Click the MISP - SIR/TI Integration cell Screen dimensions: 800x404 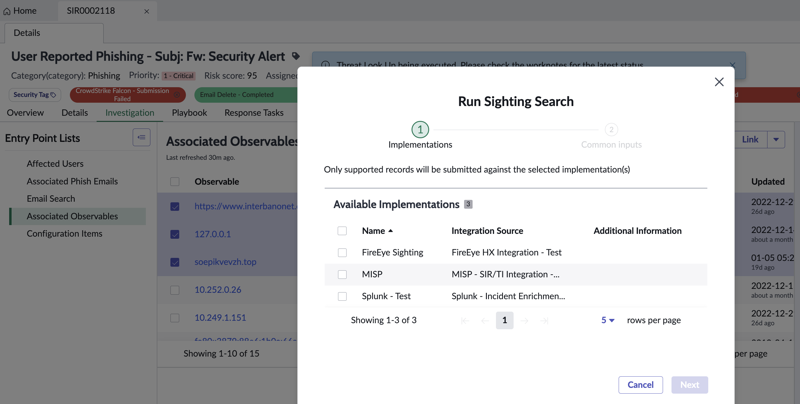click(x=505, y=274)
